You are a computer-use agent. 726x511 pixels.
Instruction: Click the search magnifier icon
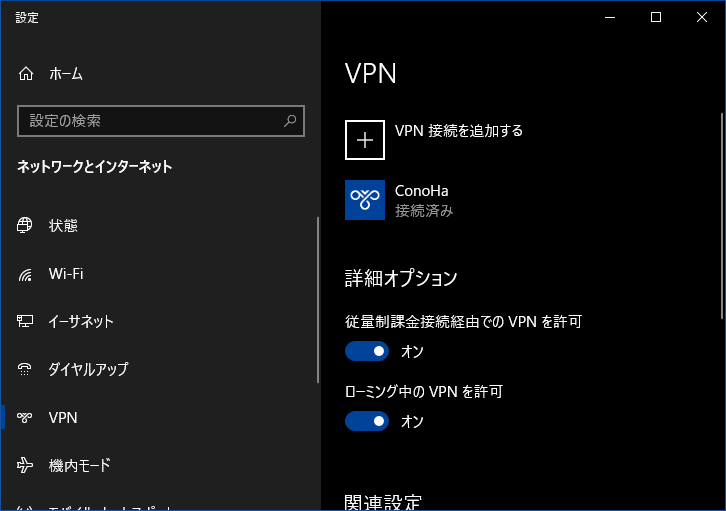[290, 121]
